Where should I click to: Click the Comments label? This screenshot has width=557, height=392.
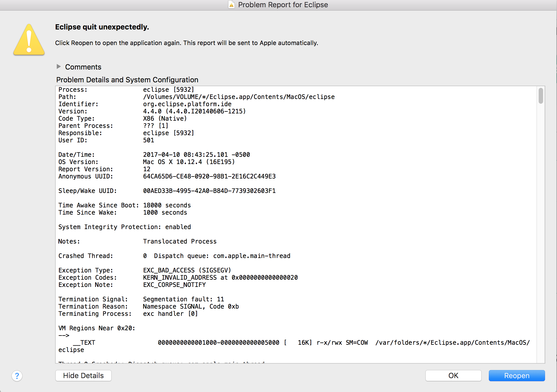point(83,67)
